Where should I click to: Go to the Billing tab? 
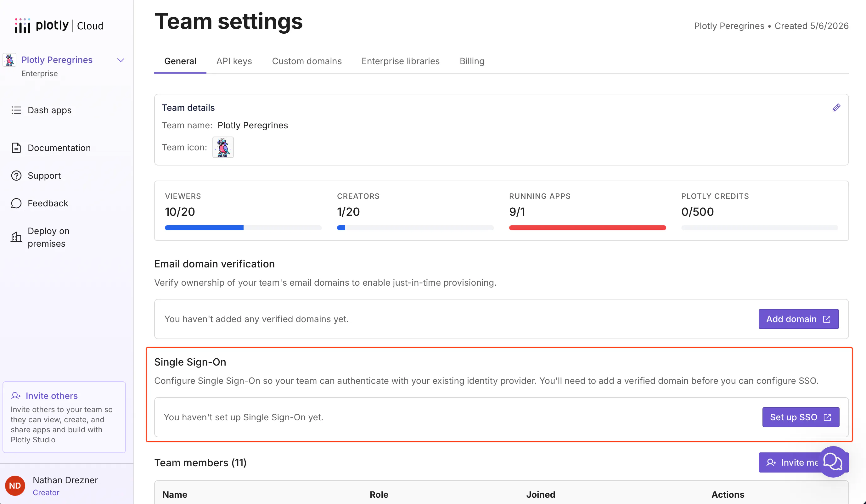point(472,61)
